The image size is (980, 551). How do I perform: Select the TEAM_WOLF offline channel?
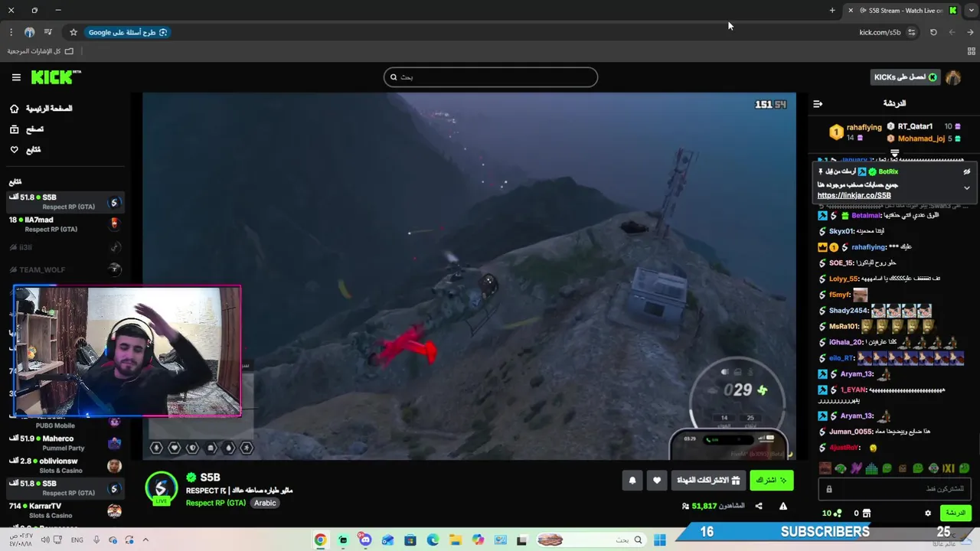[64, 269]
